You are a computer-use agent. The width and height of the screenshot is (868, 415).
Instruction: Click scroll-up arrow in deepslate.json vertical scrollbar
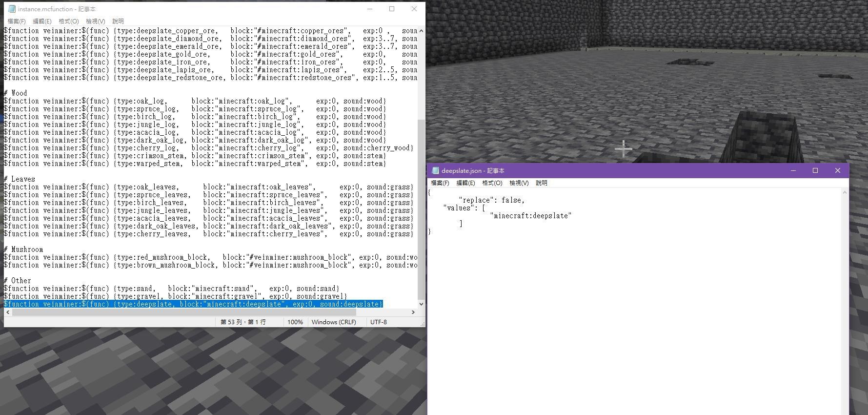845,192
